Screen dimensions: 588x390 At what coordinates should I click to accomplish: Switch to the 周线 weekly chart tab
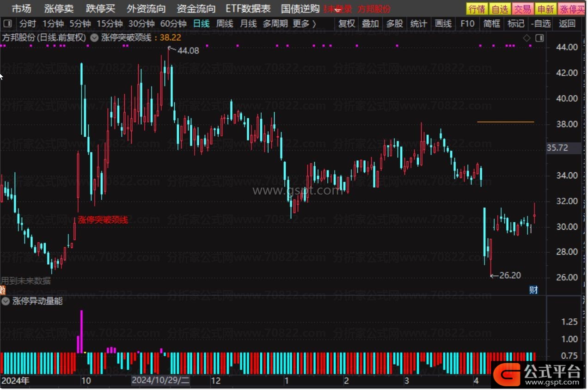[225, 24]
